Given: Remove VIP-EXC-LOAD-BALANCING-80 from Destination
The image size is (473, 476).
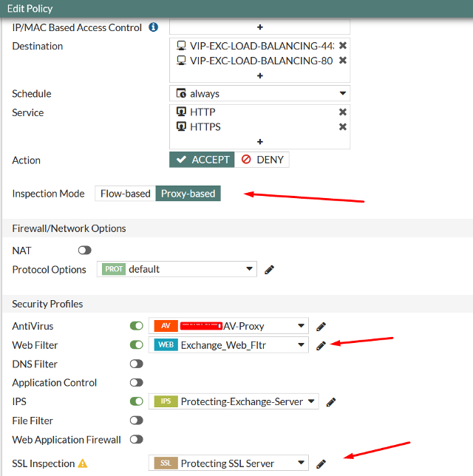Looking at the screenshot, I should (x=343, y=61).
